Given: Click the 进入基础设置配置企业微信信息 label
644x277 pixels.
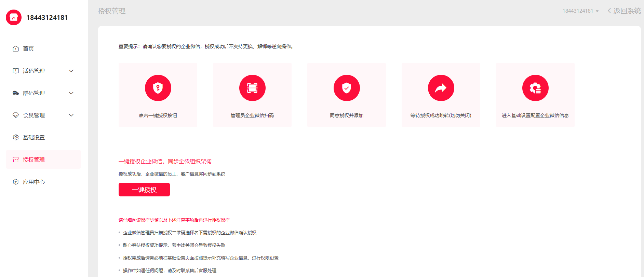Looking at the screenshot, I should [535, 115].
